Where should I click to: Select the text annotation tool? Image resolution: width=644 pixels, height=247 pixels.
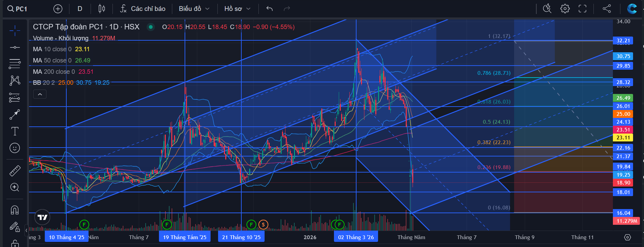15,131
